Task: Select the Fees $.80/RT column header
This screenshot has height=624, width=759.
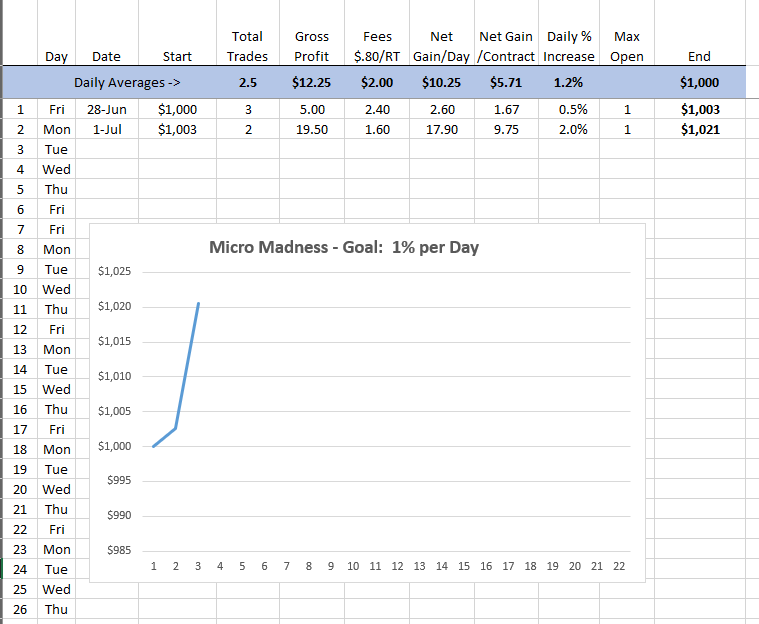Action: point(377,46)
